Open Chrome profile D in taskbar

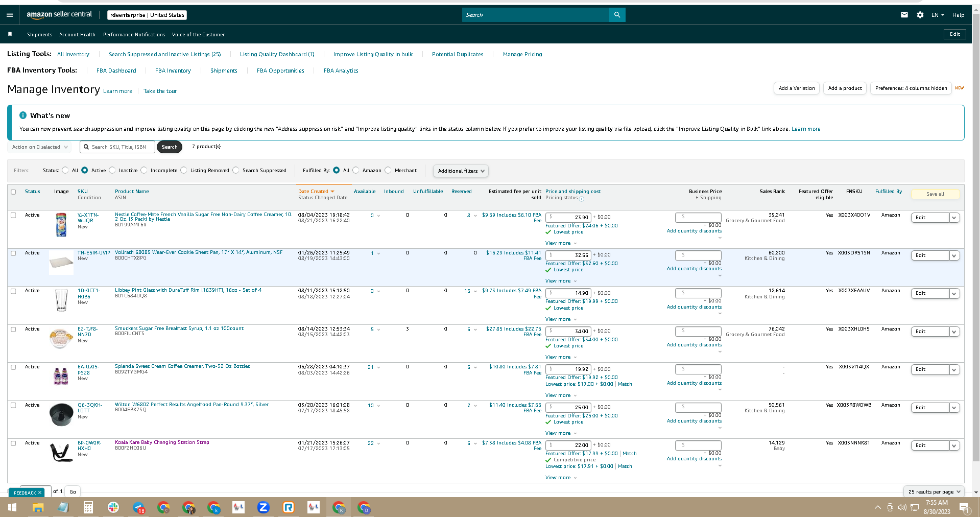pyautogui.click(x=364, y=507)
